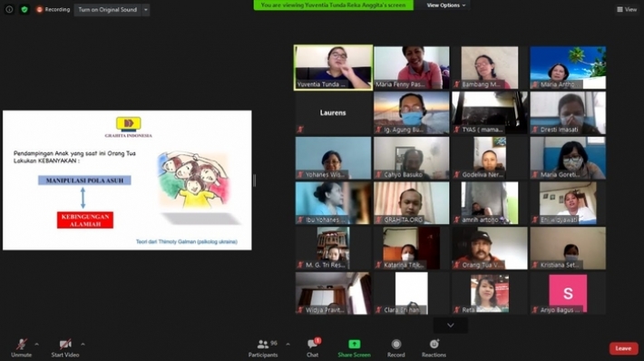
Task: Open the Chat panel
Action: point(313,348)
